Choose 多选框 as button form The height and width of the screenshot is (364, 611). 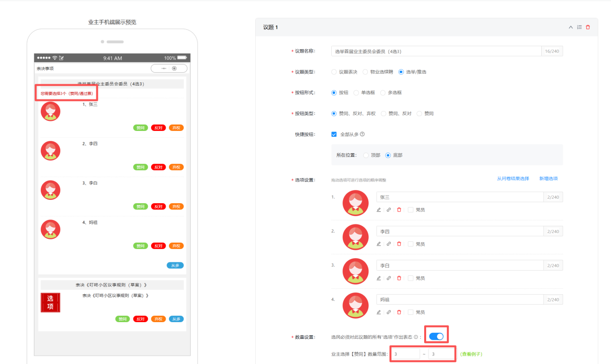point(383,92)
